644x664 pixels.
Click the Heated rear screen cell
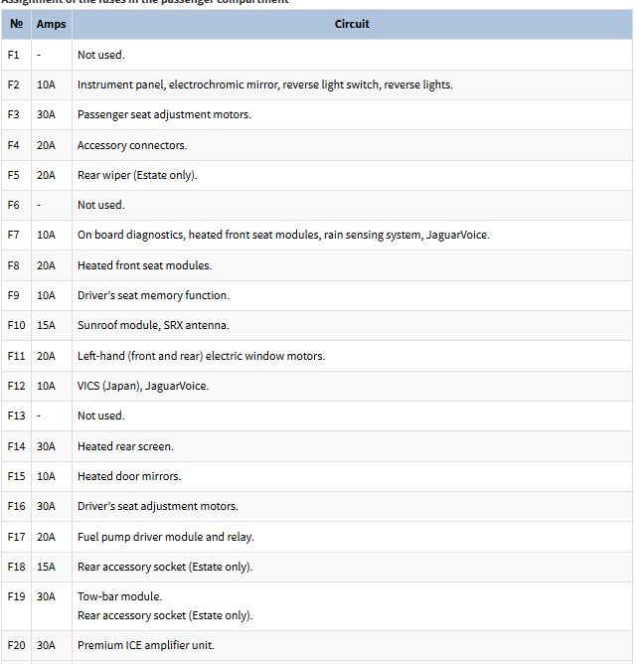click(x=125, y=446)
